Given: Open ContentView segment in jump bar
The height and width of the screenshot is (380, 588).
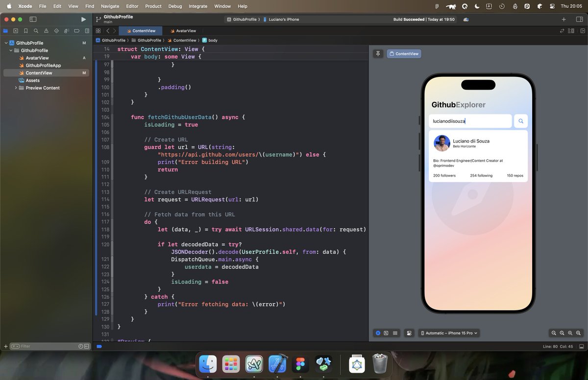Looking at the screenshot, I should click(182, 40).
